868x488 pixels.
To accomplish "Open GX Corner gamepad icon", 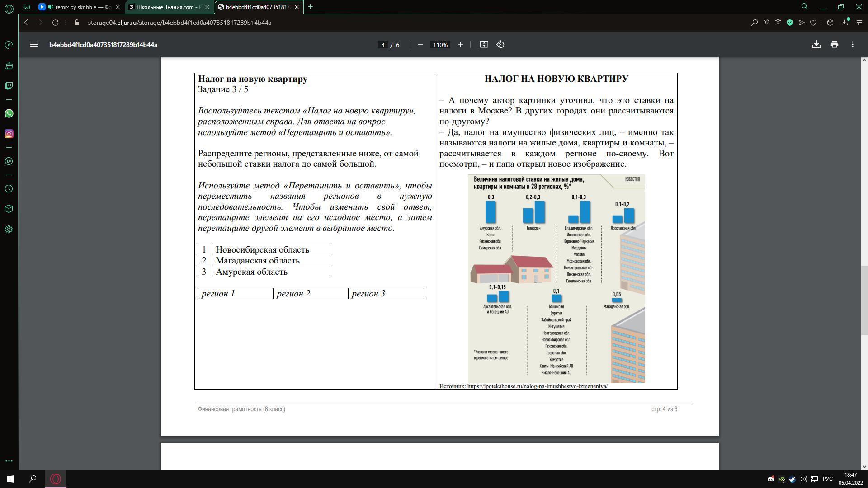I will coord(27,7).
